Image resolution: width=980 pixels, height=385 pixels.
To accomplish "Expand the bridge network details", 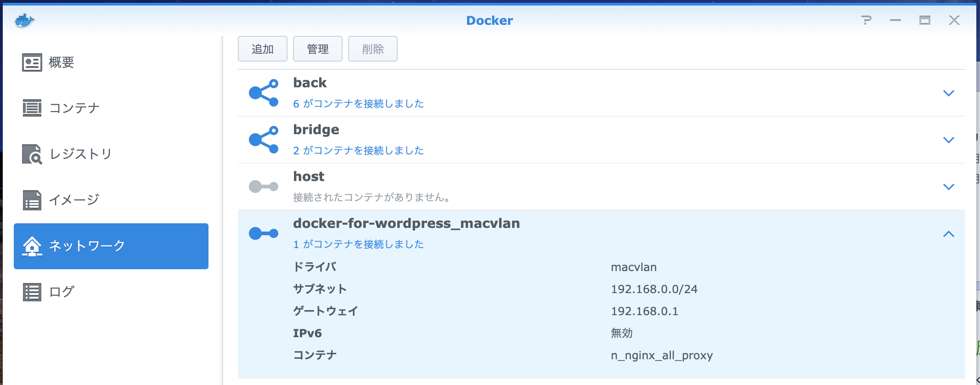I will point(949,140).
